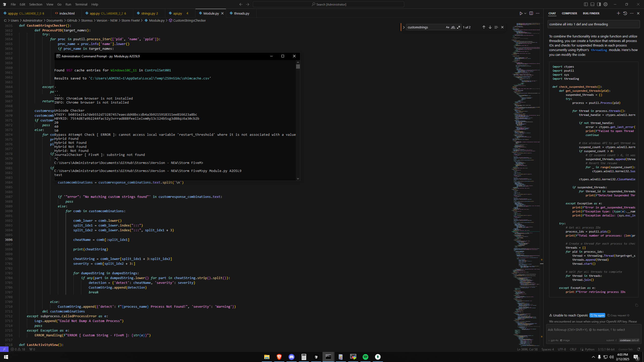Screen dimensions: 644x362
Task: Toggle AI side pane layout icon
Action: click(599, 4)
